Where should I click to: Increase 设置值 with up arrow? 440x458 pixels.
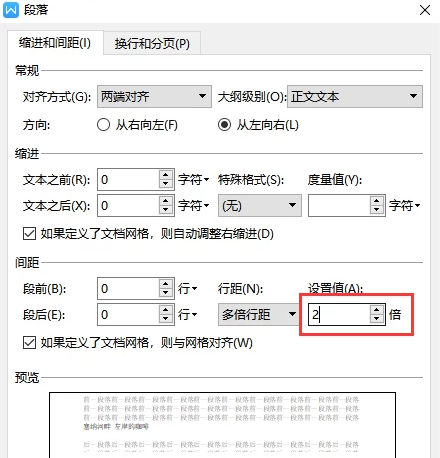click(377, 309)
